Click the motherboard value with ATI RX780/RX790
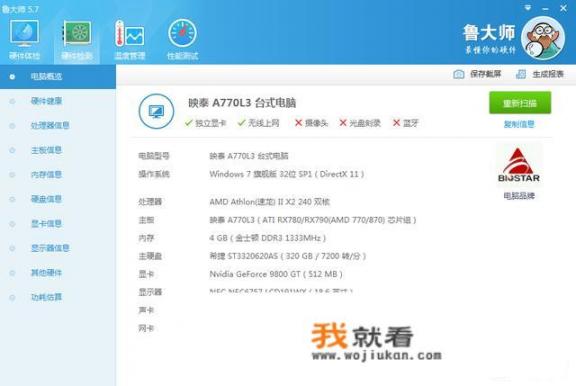This screenshot has width=576, height=386. 313,220
